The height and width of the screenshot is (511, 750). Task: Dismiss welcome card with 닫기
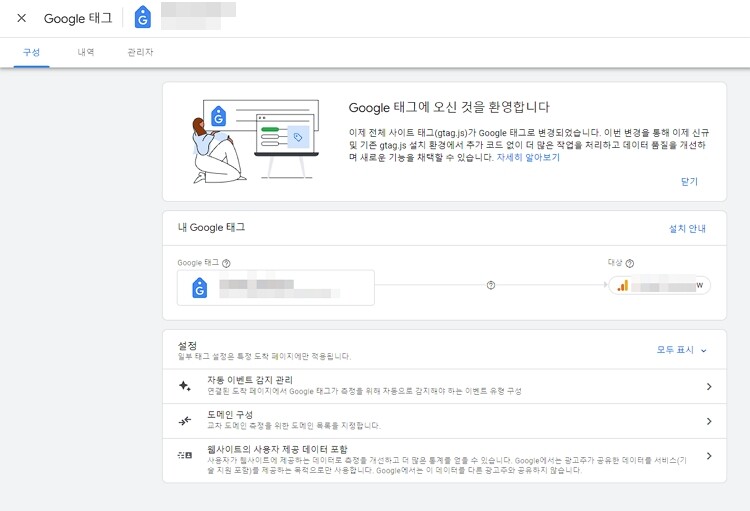point(689,181)
